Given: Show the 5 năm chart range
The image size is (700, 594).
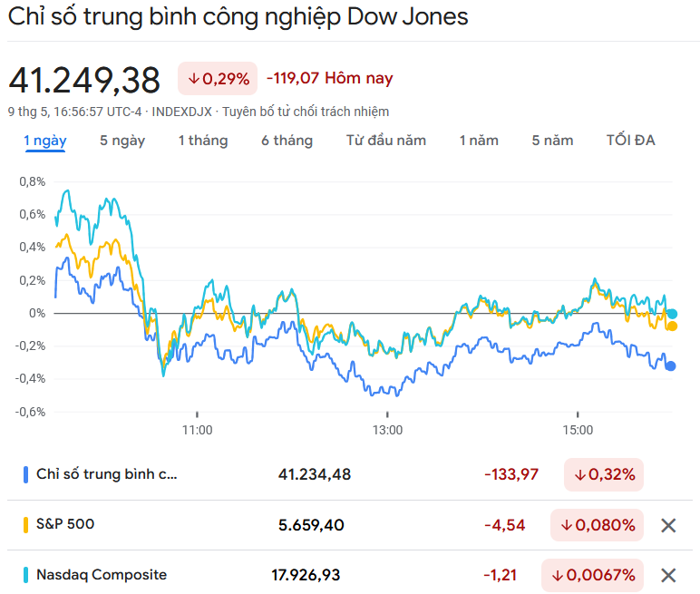Looking at the screenshot, I should [x=552, y=141].
